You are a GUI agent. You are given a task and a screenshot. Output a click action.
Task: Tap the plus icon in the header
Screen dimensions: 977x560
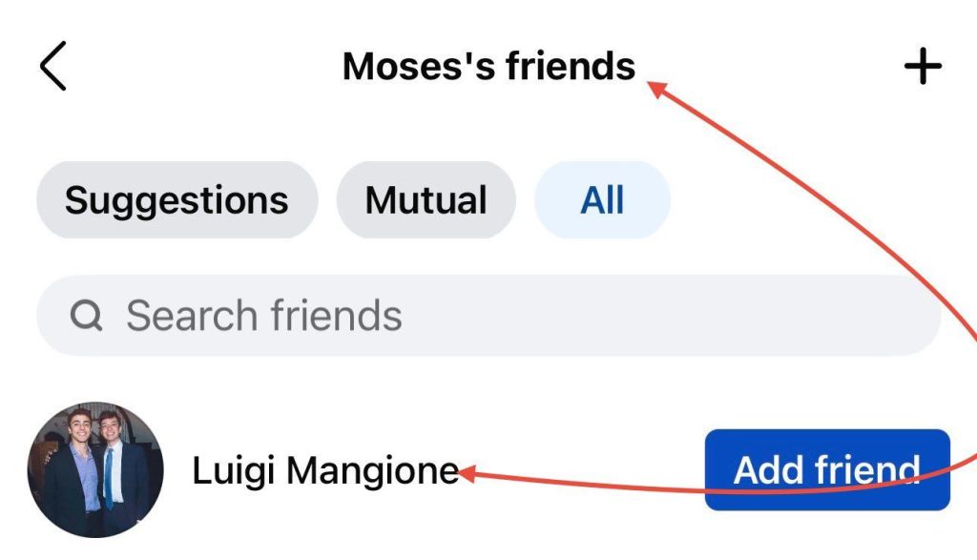click(922, 67)
